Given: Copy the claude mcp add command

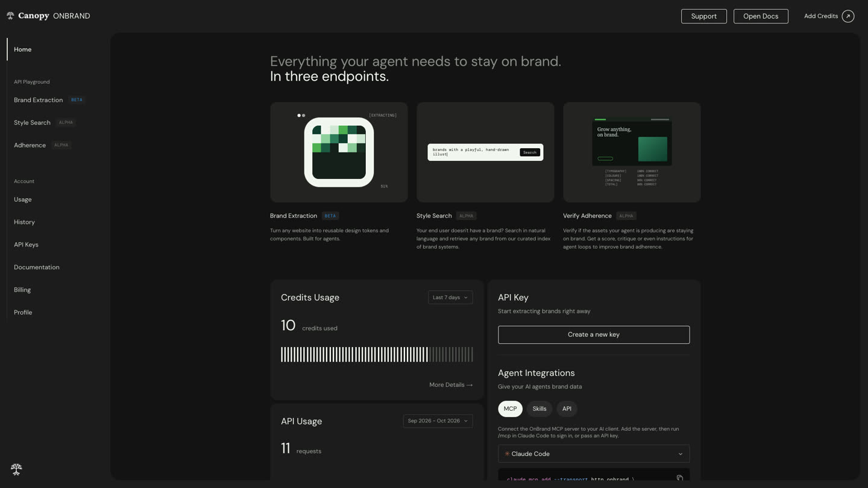Looking at the screenshot, I should click(679, 478).
